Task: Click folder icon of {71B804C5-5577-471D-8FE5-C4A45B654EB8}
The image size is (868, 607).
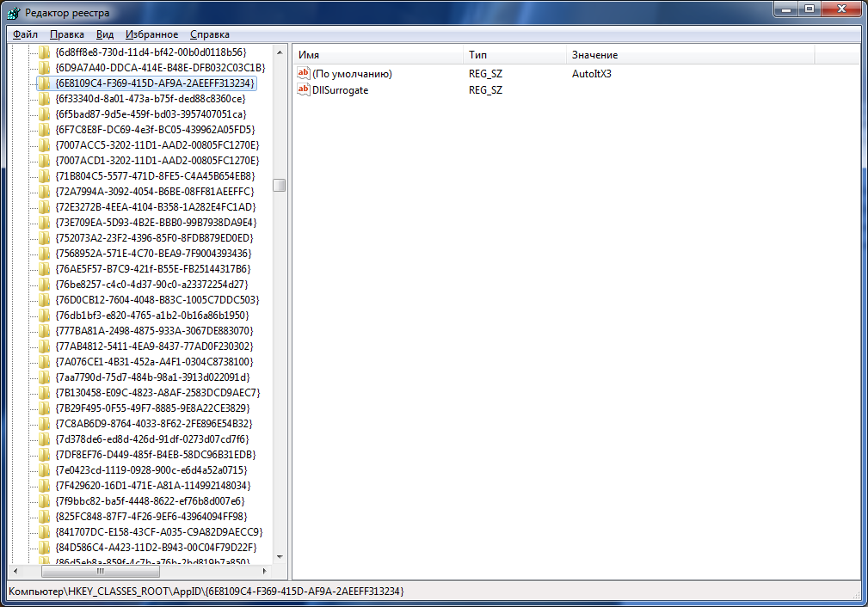Action: point(44,176)
